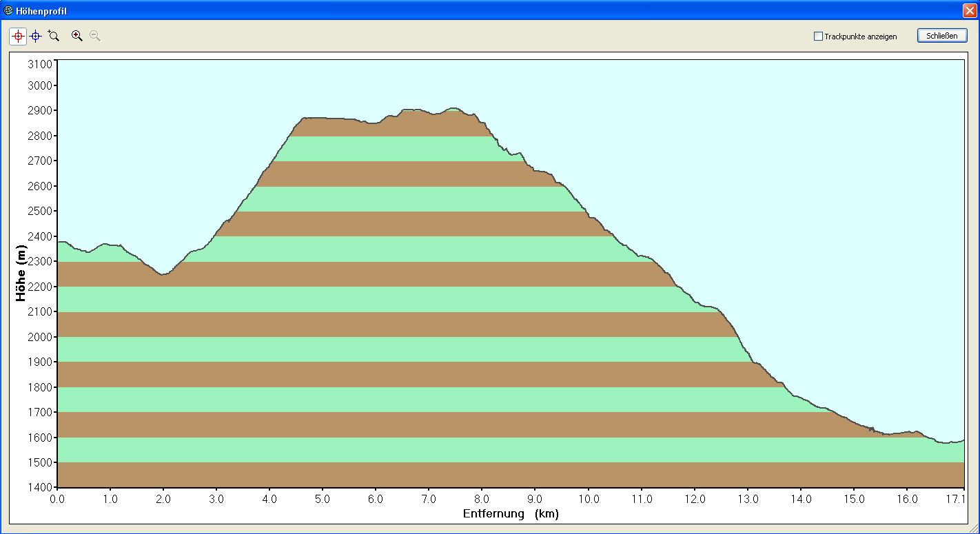
Task: Click the Höhenprofil title bar text
Action: (41, 12)
